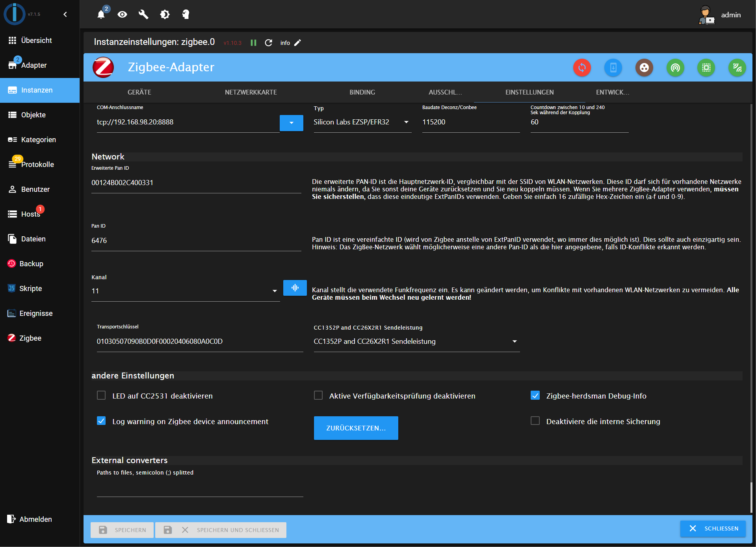Click the Baudate Deconz/Conbee field
This screenshot has height=547, width=756.
pyautogui.click(x=471, y=122)
